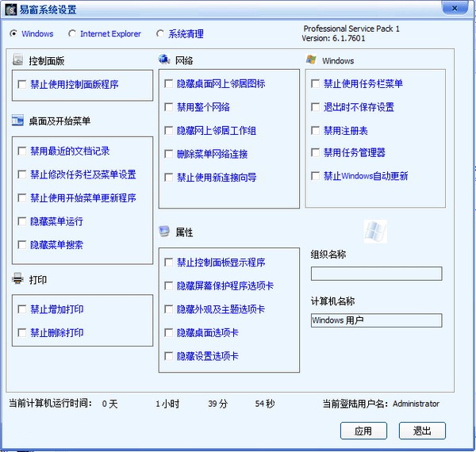Check 隐藏网上邻居工作组

(168, 130)
